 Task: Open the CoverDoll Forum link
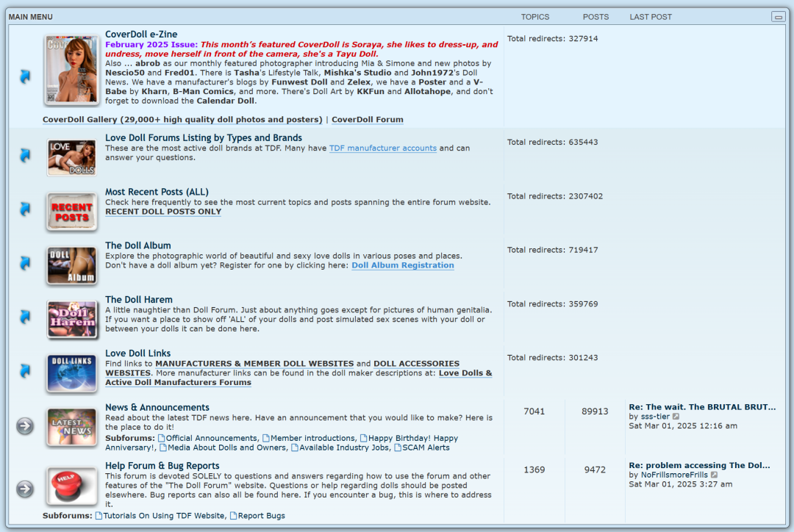pos(367,120)
